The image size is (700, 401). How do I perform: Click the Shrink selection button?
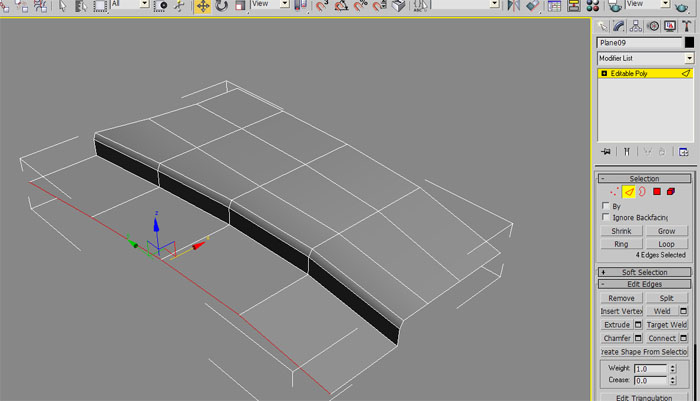[621, 231]
